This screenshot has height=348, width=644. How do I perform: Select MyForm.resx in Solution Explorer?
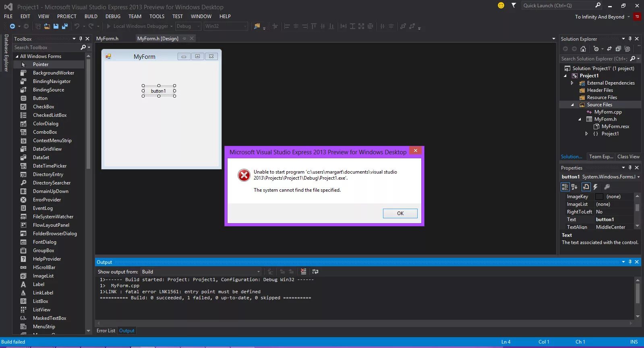pos(615,126)
